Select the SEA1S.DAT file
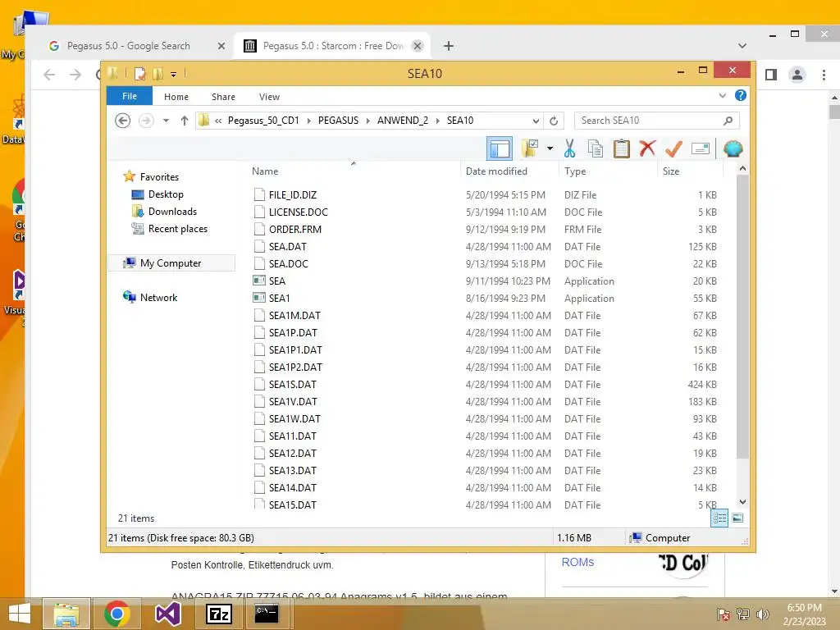 point(293,384)
